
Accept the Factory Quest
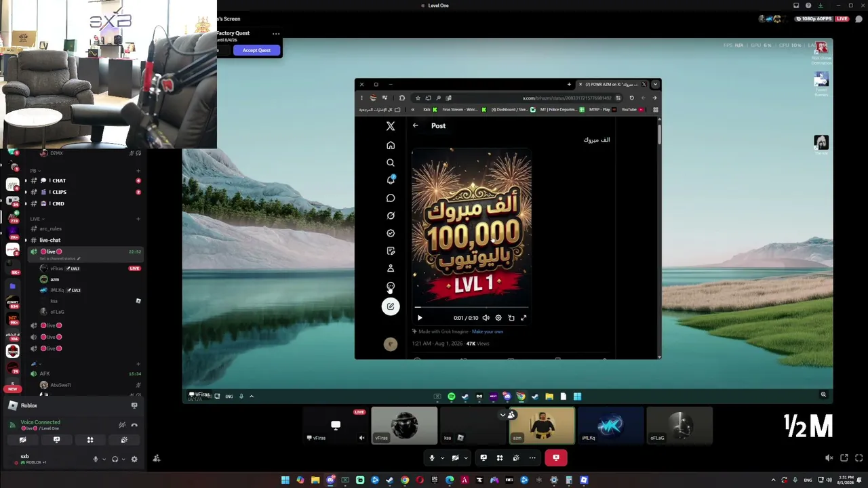tap(256, 50)
